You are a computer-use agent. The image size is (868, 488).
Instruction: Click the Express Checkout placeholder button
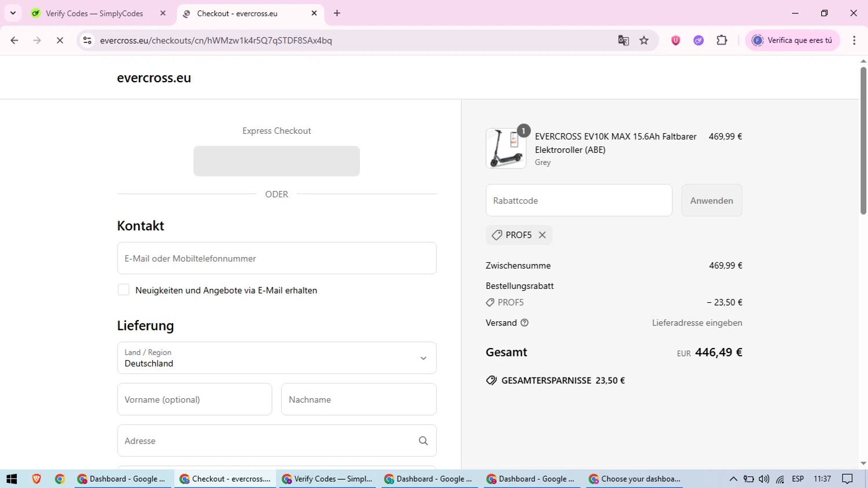(x=277, y=161)
